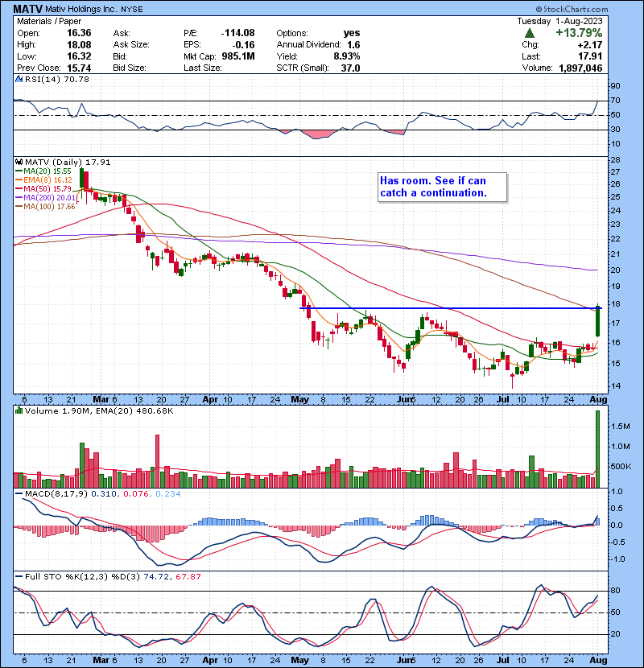Click the stochastic %D value 67.87
This screenshot has width=644, height=668.
coord(188,577)
